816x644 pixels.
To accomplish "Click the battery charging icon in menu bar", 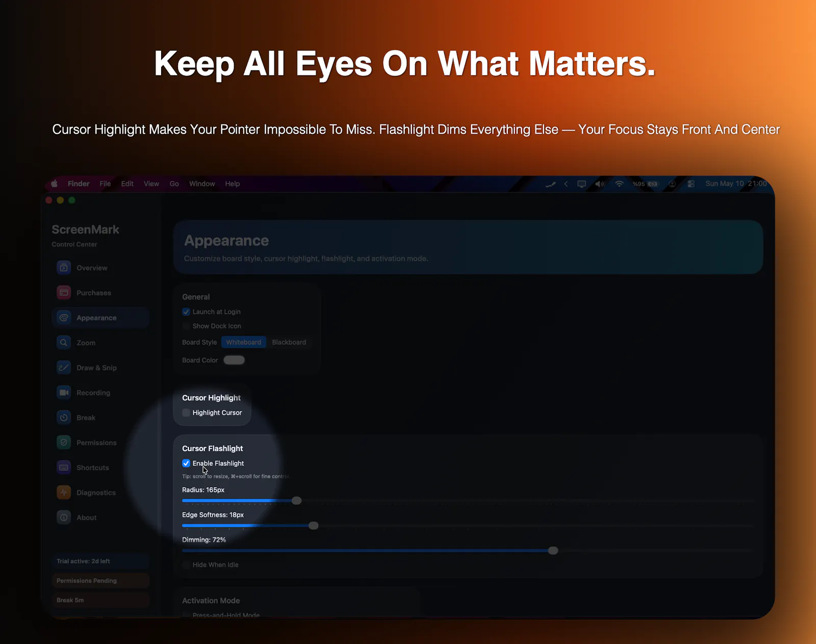I will (653, 184).
